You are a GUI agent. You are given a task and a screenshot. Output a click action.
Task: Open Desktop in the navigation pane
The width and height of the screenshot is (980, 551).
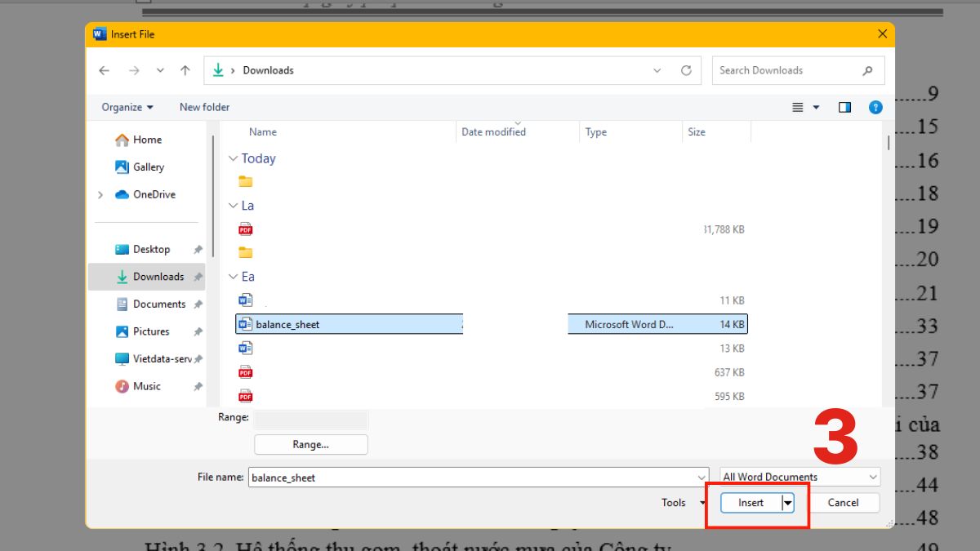pyautogui.click(x=143, y=249)
